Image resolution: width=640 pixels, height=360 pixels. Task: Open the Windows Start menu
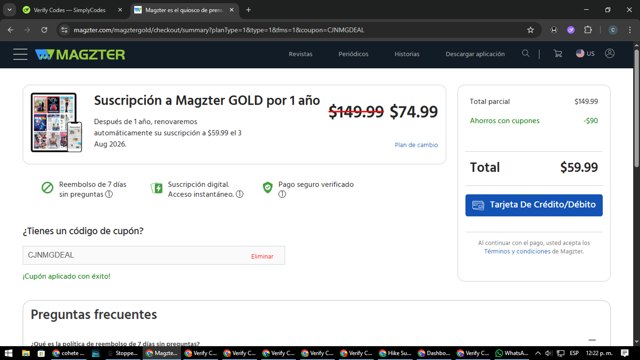coord(8,353)
